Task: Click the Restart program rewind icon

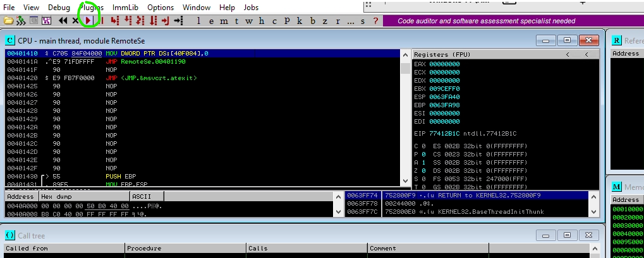Action: [x=63, y=21]
